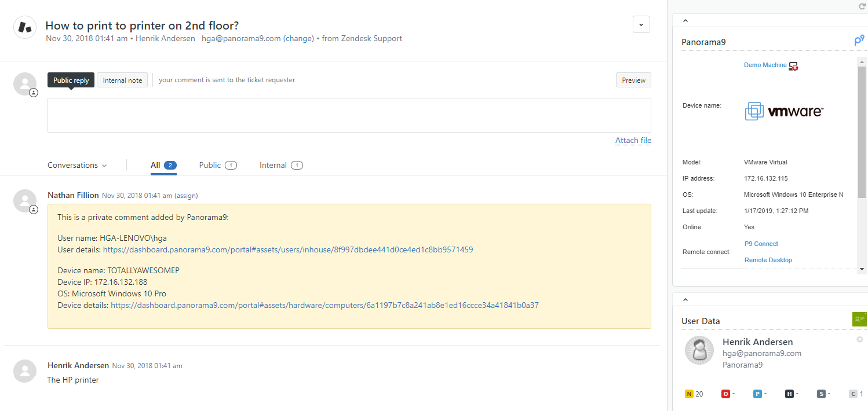Switch to Internal note mode
Screen dimensions: 868x411
[122, 80]
